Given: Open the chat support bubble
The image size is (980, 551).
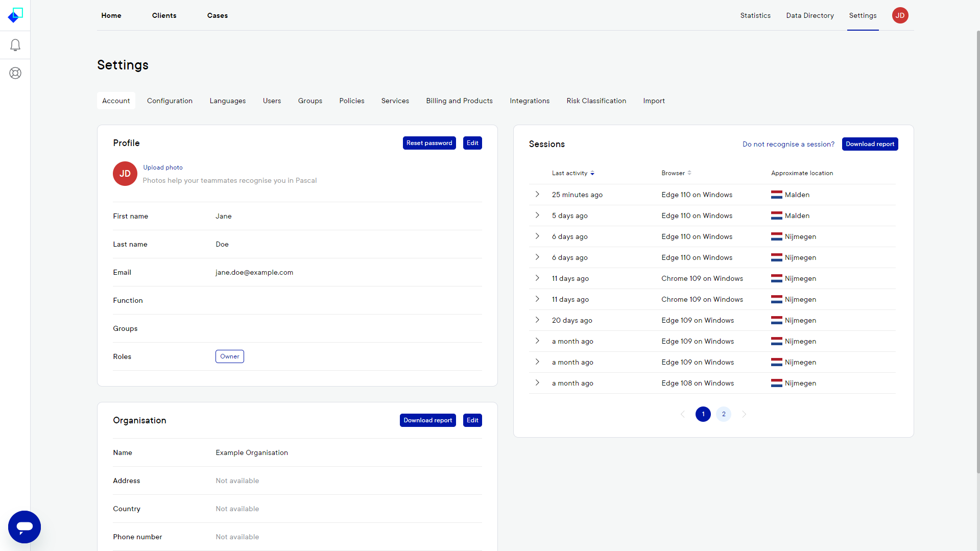Looking at the screenshot, I should (x=25, y=526).
